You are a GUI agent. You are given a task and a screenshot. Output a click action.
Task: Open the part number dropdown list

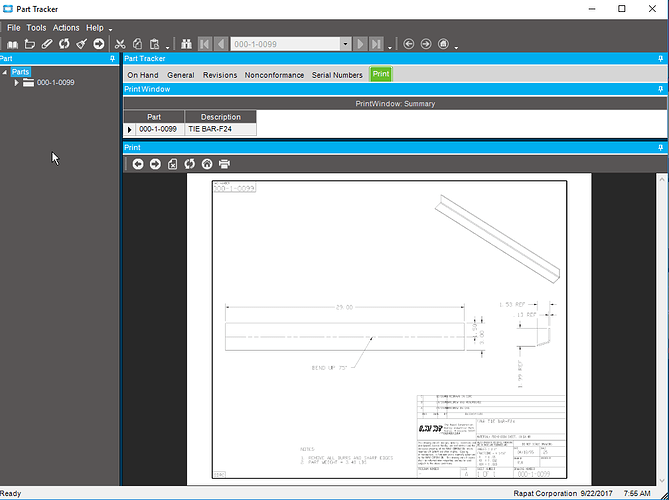click(346, 44)
